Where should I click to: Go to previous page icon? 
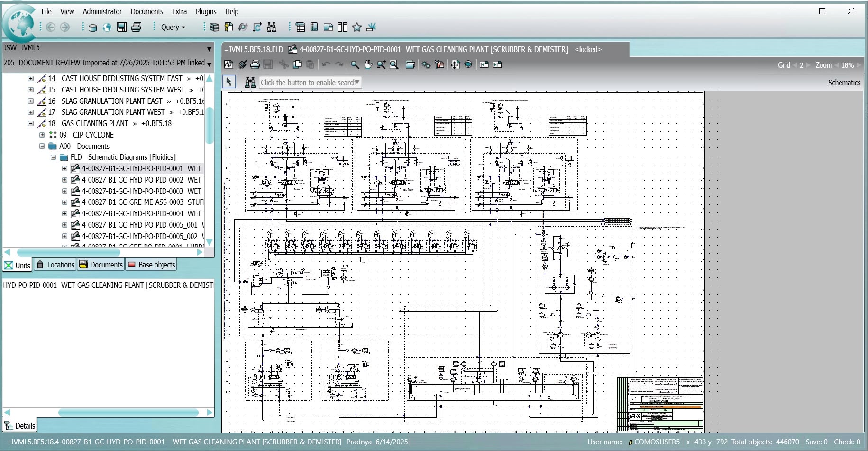[x=484, y=64]
